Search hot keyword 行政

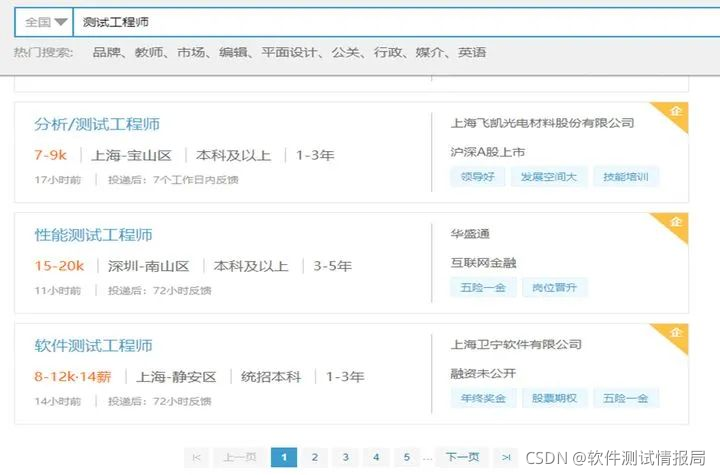tap(388, 52)
